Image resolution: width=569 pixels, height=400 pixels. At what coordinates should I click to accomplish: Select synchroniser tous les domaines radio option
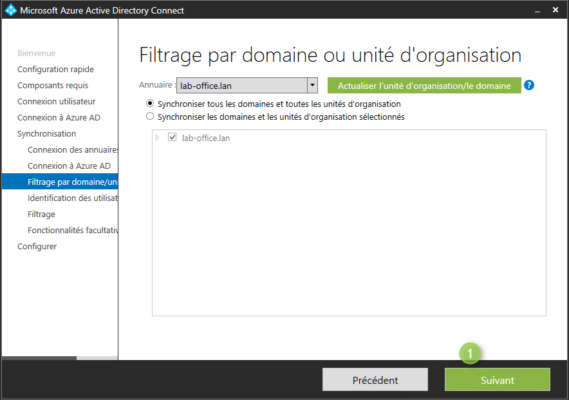pos(150,103)
